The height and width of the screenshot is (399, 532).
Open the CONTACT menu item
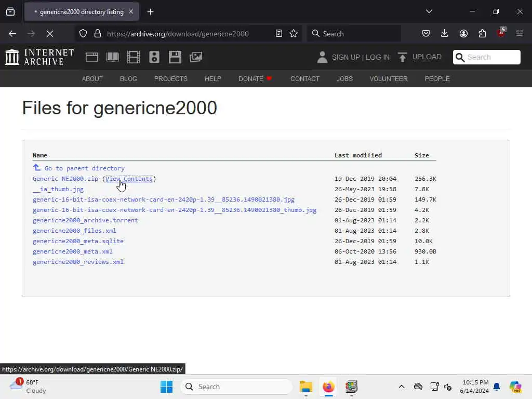[x=304, y=79]
